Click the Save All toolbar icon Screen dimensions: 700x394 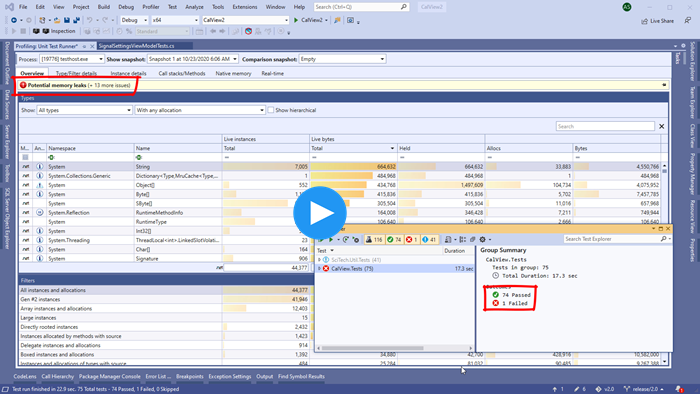[76, 20]
